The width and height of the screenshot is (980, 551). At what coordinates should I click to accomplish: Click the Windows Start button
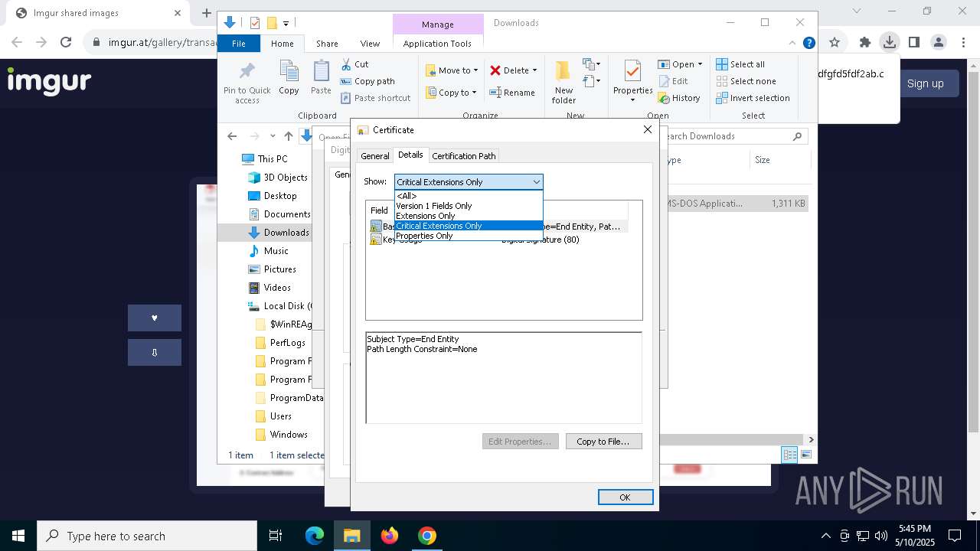[x=18, y=536]
